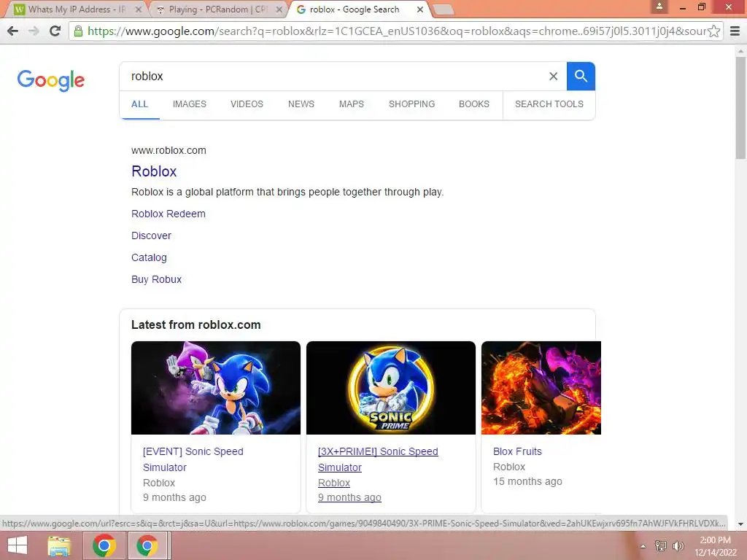Screen dimensions: 747x560
Task: Open the [3X+PRIME!] Sonic Speed Simulator link
Action: 378,459
